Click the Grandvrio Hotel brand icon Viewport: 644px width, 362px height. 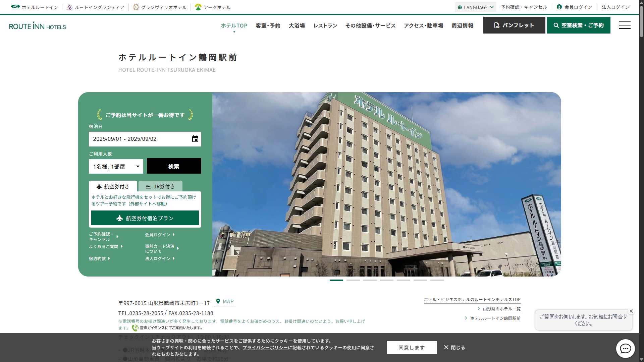tap(136, 7)
